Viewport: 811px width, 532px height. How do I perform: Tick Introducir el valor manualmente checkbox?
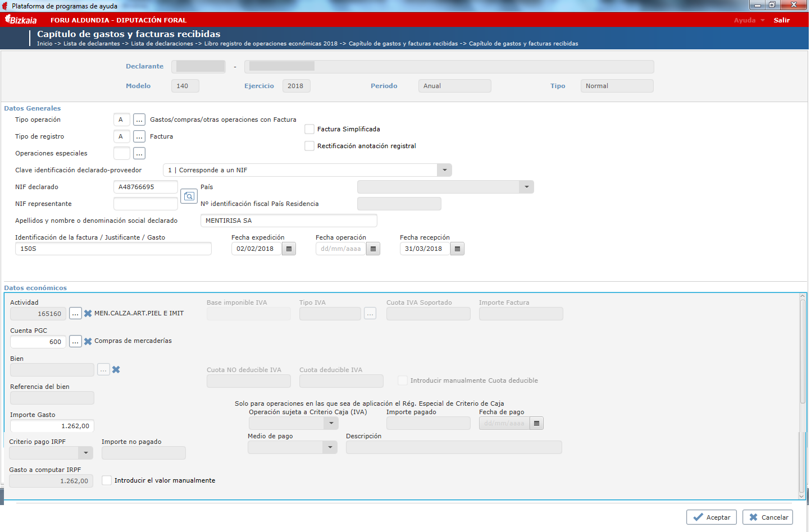[107, 480]
